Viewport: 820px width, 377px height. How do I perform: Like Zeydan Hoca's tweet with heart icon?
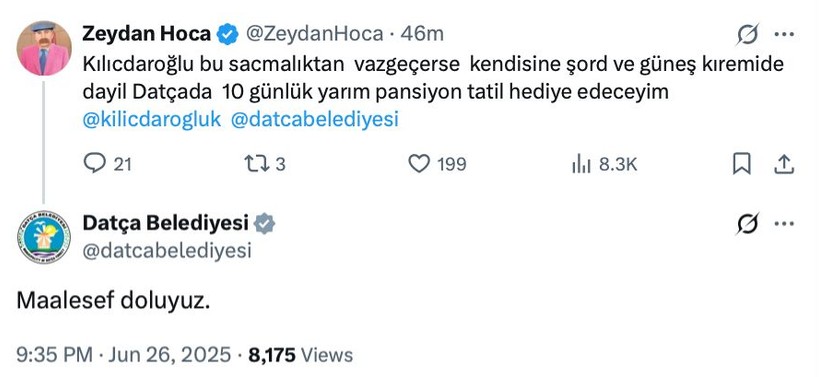coord(437,165)
